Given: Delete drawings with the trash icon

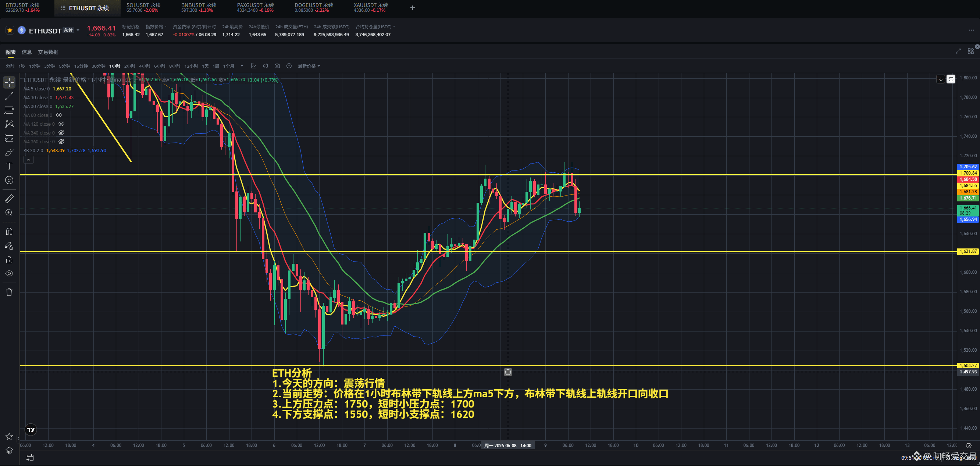Looking at the screenshot, I should (x=9, y=292).
